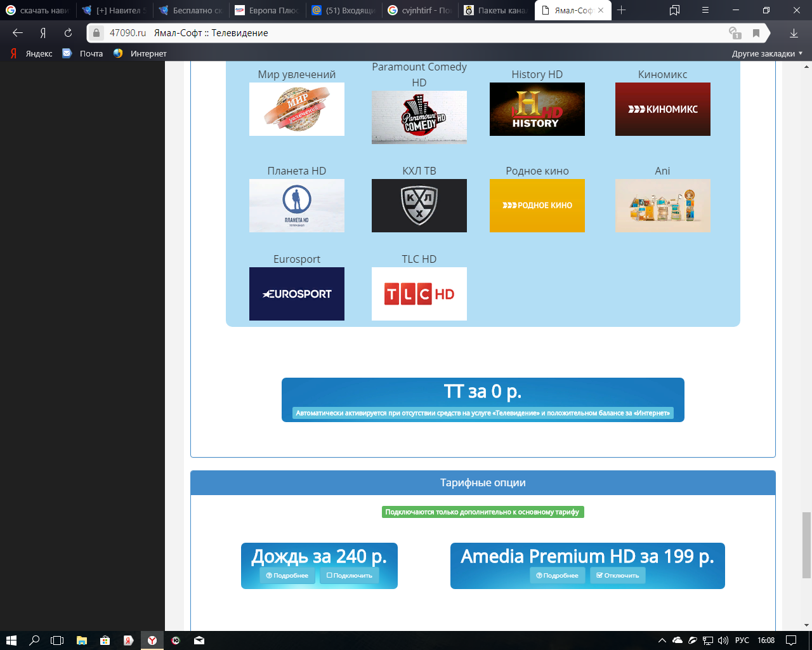Switch to the cvjnhtirf search tab
812x650 pixels.
point(419,10)
